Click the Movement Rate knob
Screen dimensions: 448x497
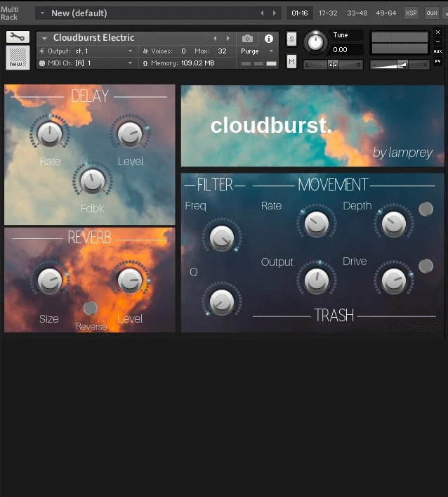point(316,224)
